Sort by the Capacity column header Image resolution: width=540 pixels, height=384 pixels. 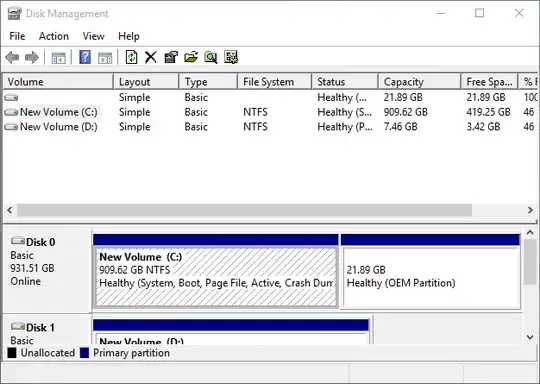click(x=419, y=82)
